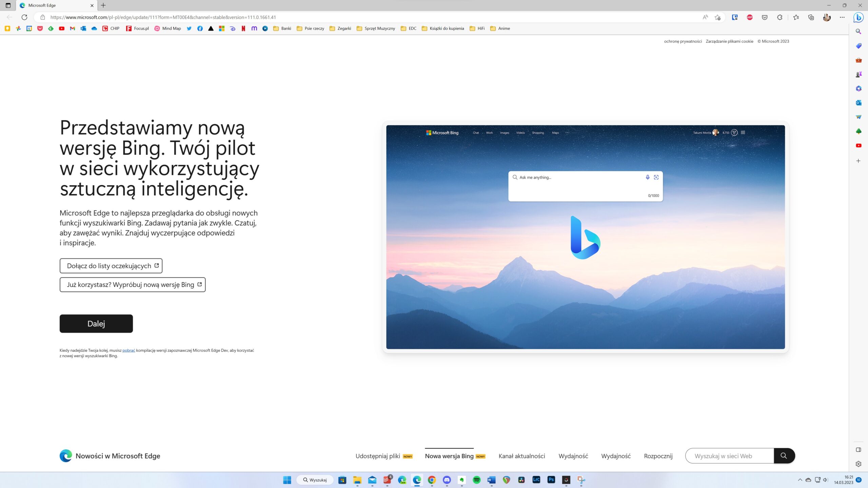The width and height of the screenshot is (868, 488).
Task: Open sidebar settings gear icon
Action: pyautogui.click(x=858, y=464)
